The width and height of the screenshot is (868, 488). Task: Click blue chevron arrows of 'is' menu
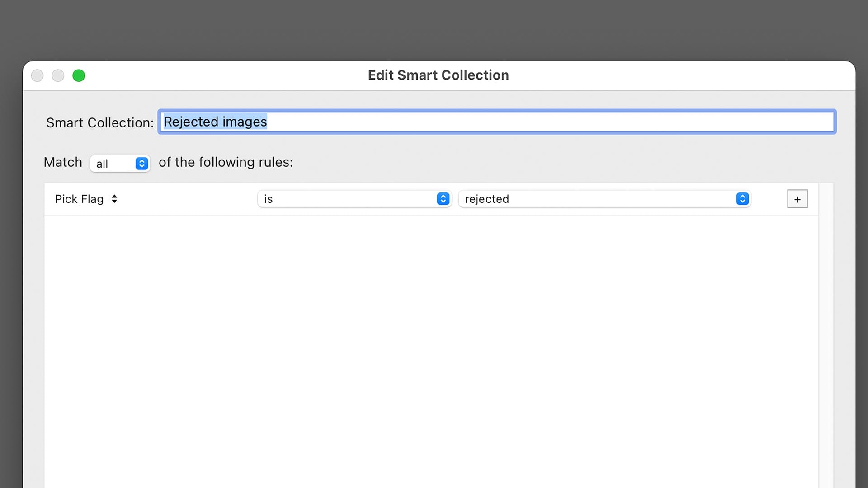tap(443, 199)
